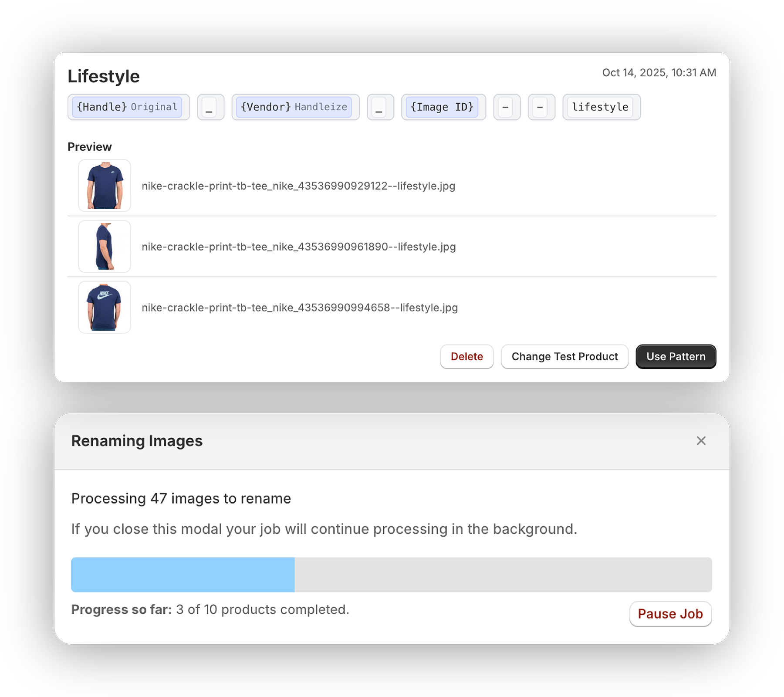Viewport: 784px width, 697px height.
Task: Click the side-view t-shirt thumbnail
Action: tap(104, 247)
